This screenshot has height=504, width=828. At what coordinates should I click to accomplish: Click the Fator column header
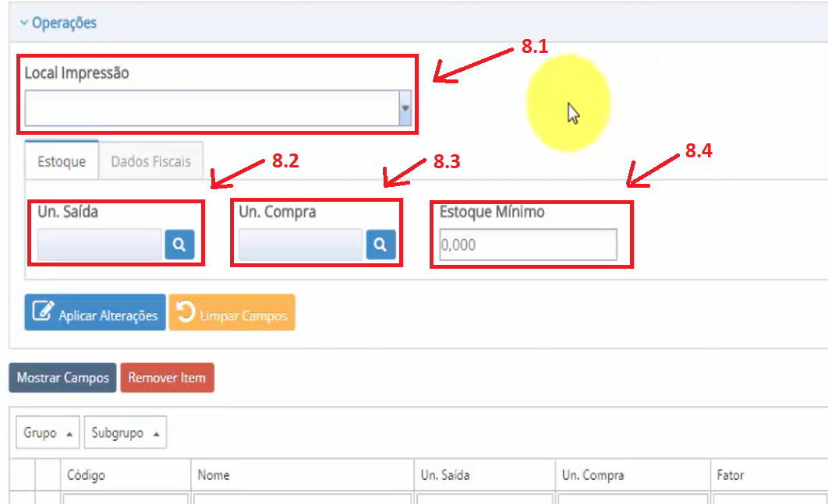pos(769,475)
